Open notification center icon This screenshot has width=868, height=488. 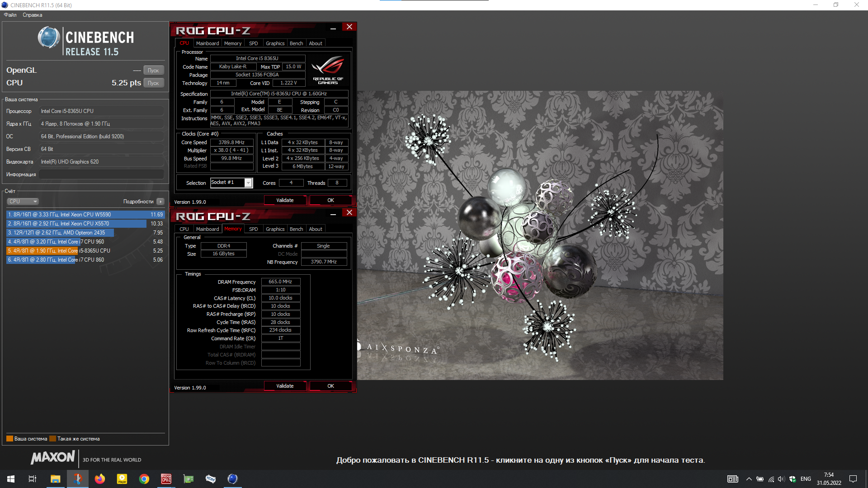(x=853, y=479)
